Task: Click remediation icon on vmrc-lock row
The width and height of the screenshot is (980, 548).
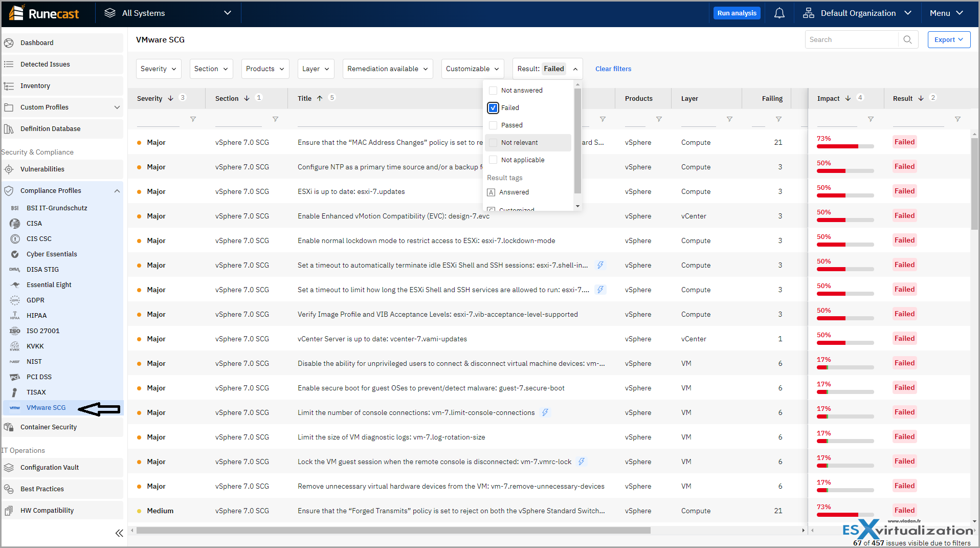Action: [582, 462]
